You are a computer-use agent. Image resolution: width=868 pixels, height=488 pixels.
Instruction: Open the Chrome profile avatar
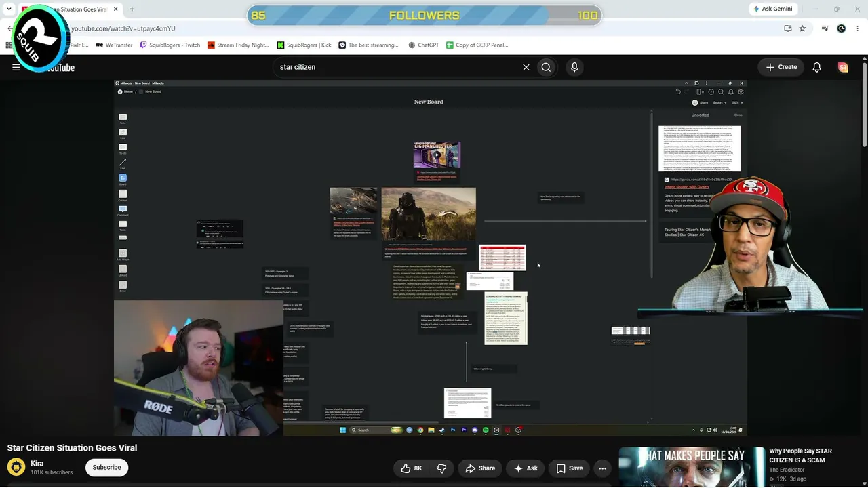842,28
